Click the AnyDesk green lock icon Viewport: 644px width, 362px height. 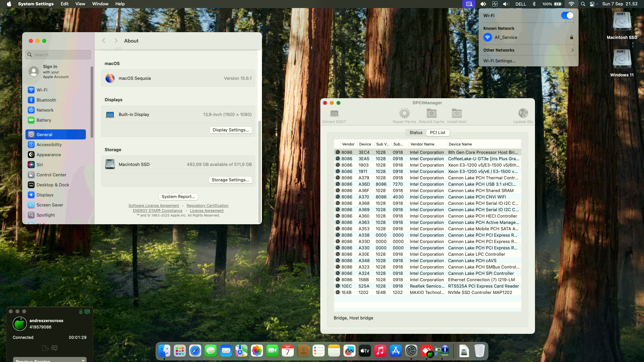click(80, 312)
